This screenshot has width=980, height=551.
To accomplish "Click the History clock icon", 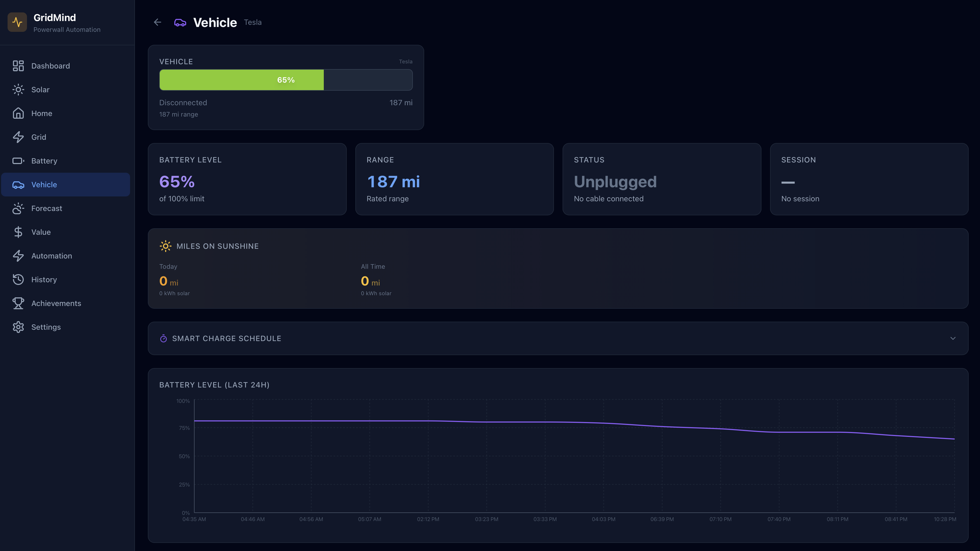I will coord(18,280).
